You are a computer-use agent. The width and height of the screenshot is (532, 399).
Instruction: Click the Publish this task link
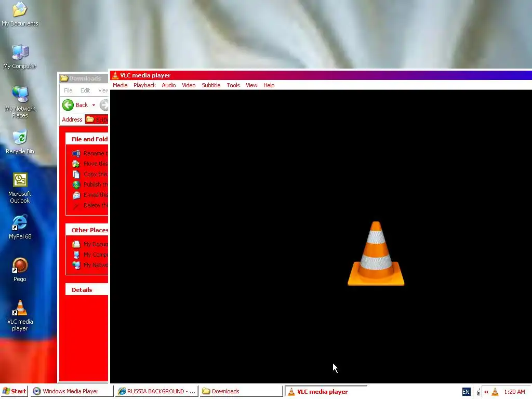point(96,184)
